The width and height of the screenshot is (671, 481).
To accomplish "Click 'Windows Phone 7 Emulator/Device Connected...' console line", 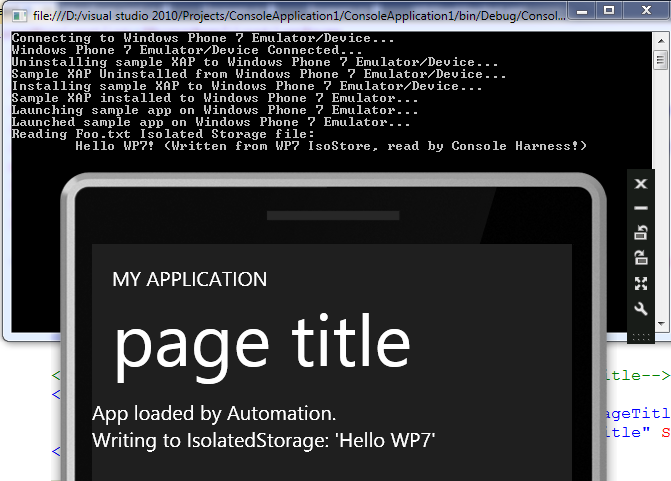I will click(x=187, y=50).
